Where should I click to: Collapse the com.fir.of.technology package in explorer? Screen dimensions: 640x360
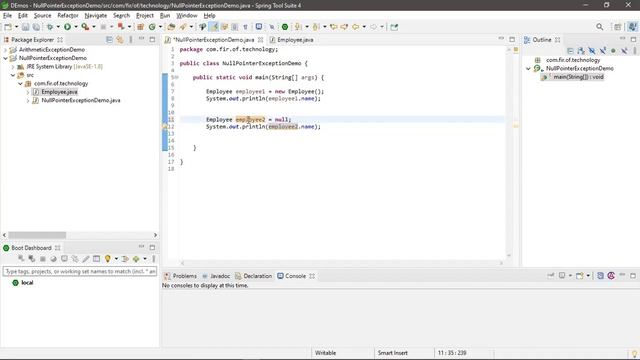coord(20,83)
